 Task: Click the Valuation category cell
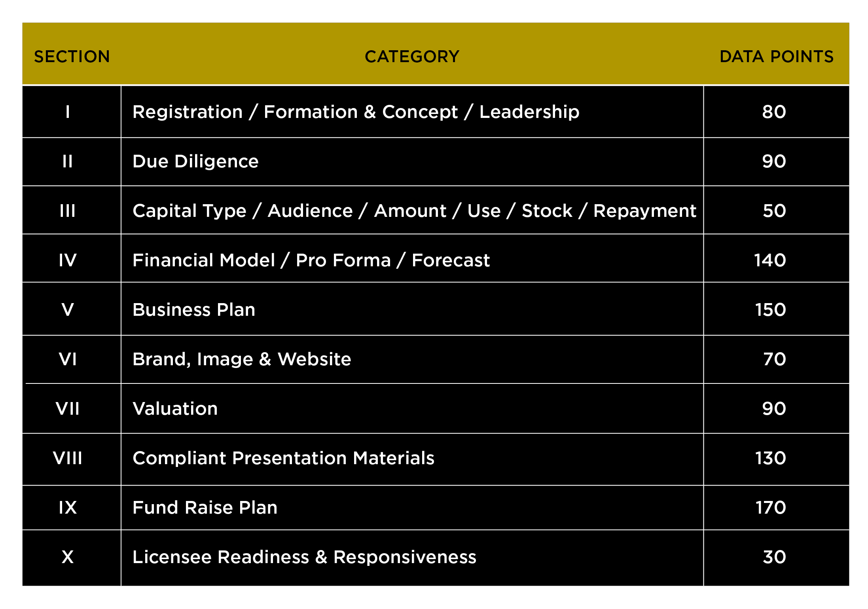412,408
